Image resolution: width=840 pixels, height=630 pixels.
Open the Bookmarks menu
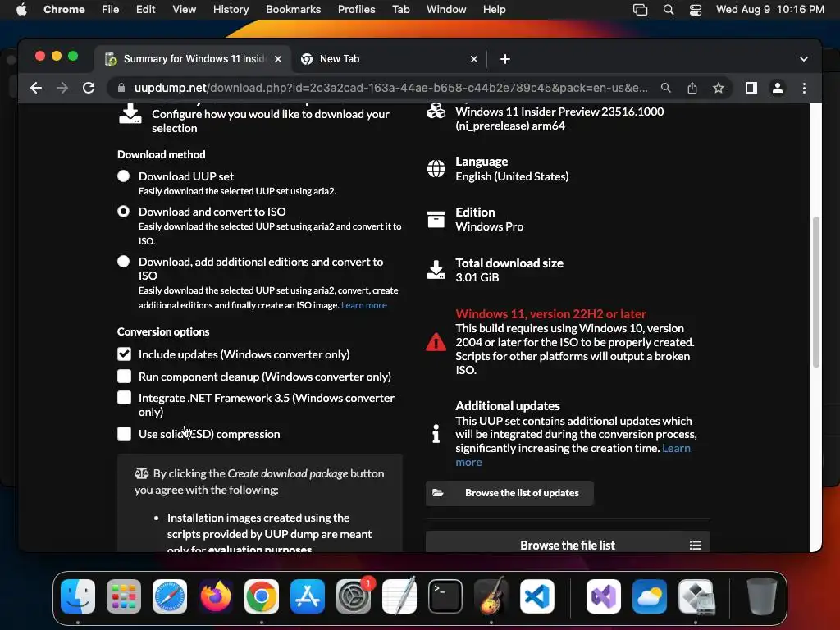[293, 10]
